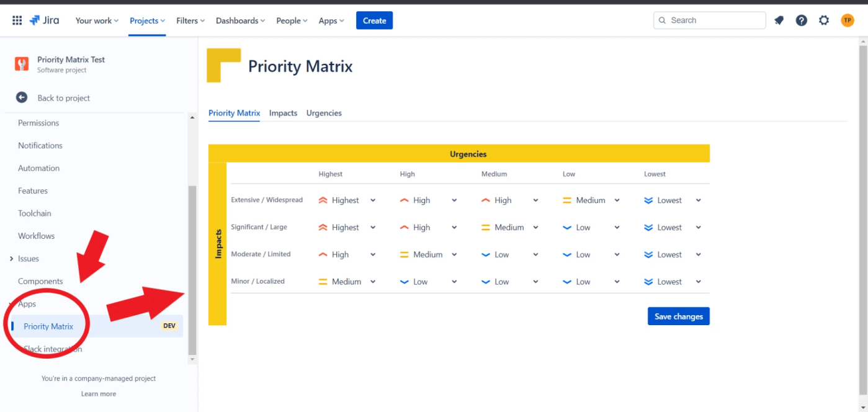Switch to the Impacts tab
Viewport: 868px width, 412px height.
283,113
